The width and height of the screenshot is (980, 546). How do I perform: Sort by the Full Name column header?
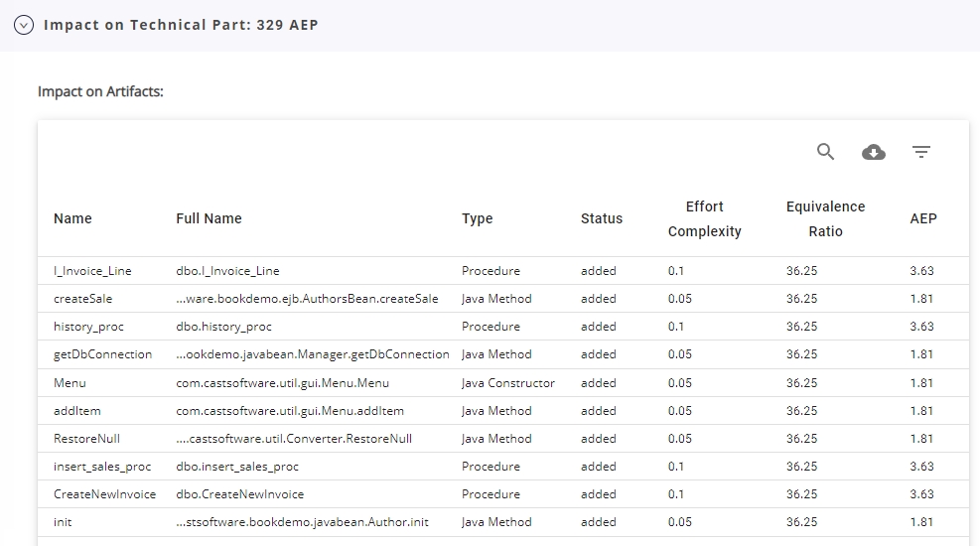tap(209, 218)
